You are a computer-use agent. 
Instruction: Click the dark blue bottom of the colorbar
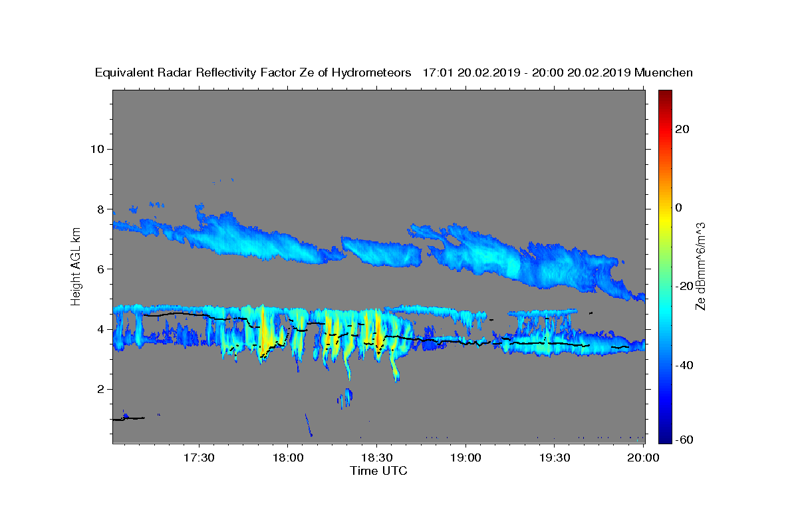point(664,438)
